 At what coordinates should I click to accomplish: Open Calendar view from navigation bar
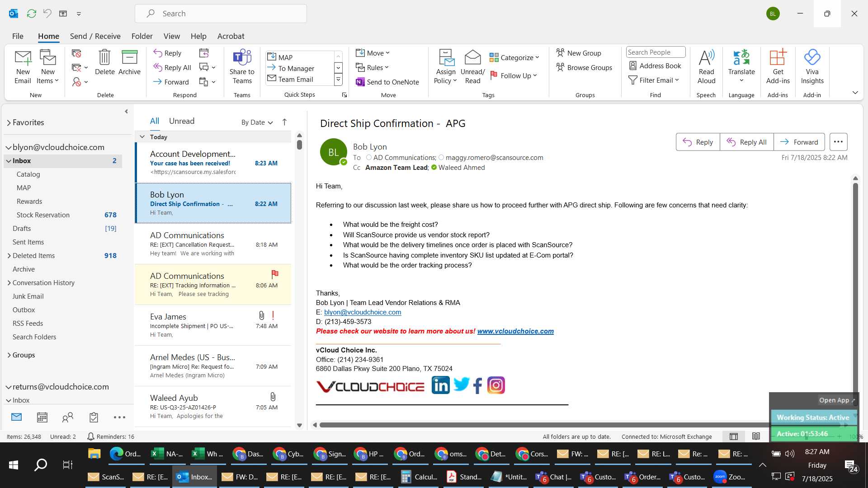pos(42,418)
